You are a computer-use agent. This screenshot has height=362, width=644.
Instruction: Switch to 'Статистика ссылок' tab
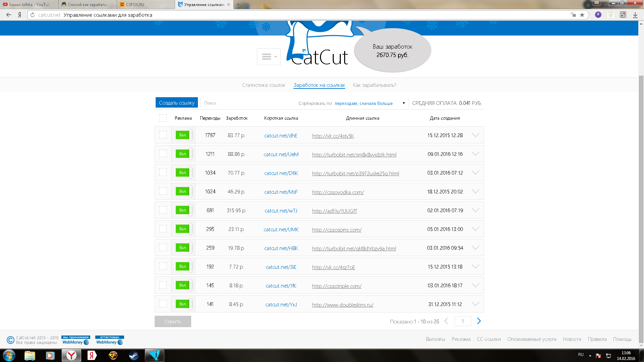click(x=264, y=85)
